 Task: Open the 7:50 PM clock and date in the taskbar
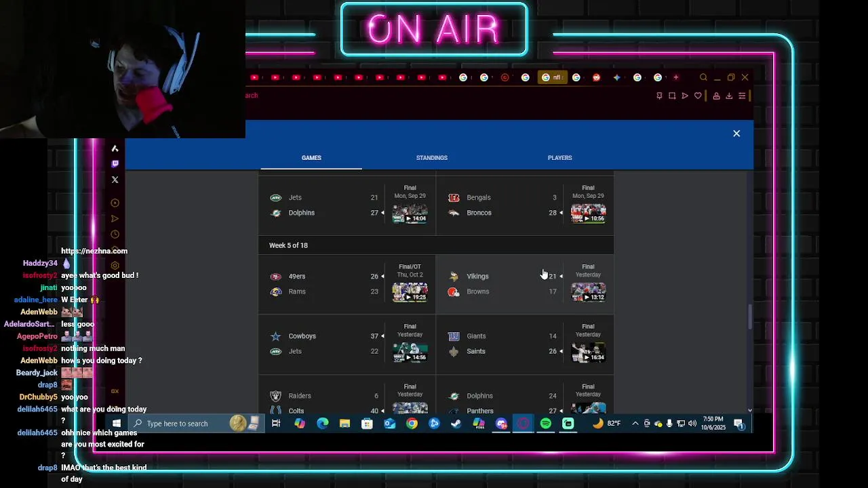713,424
